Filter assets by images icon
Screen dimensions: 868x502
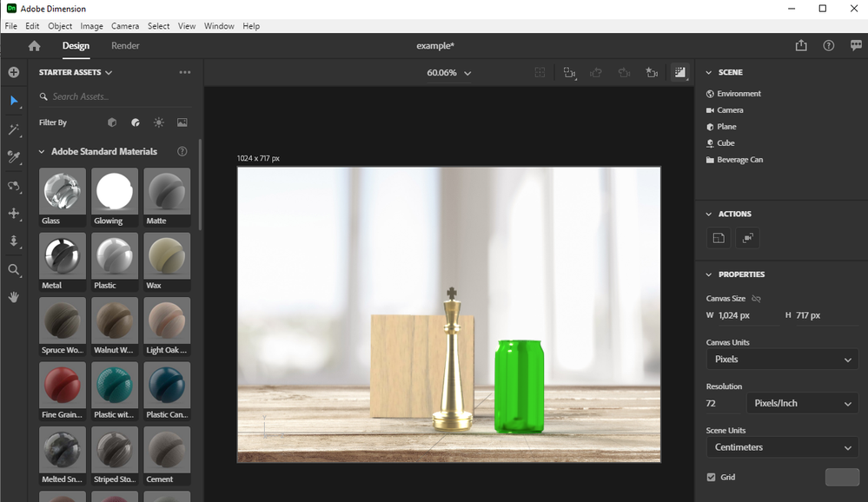[x=182, y=122]
